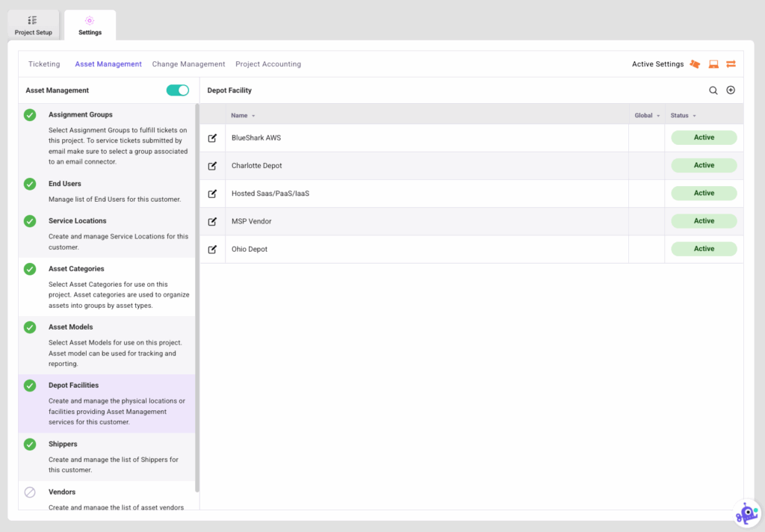Click the orange laptop icon in Active Settings
The height and width of the screenshot is (532, 765).
point(713,64)
